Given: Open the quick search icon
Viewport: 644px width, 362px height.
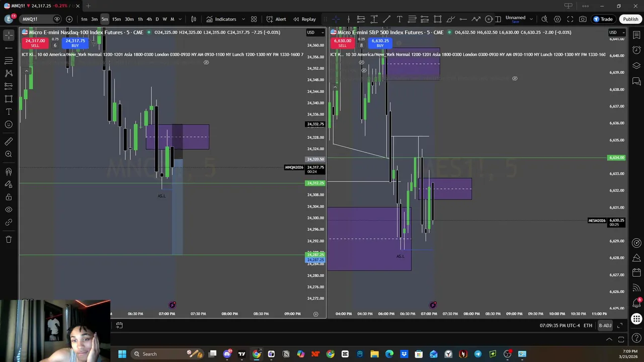Looking at the screenshot, I should tap(544, 19).
